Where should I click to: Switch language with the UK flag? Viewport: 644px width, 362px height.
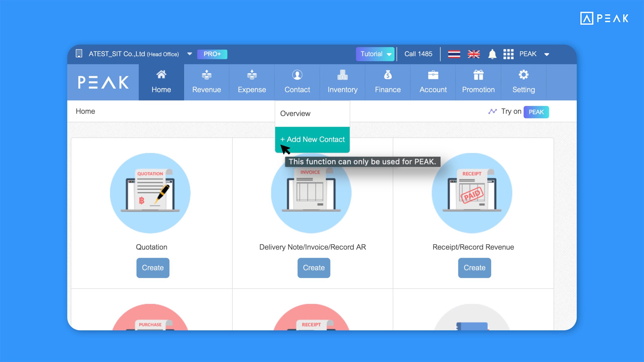(473, 54)
